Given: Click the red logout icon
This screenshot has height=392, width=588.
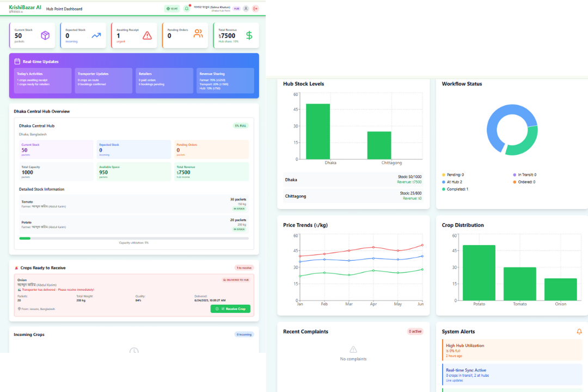Looking at the screenshot, I should pyautogui.click(x=255, y=9).
